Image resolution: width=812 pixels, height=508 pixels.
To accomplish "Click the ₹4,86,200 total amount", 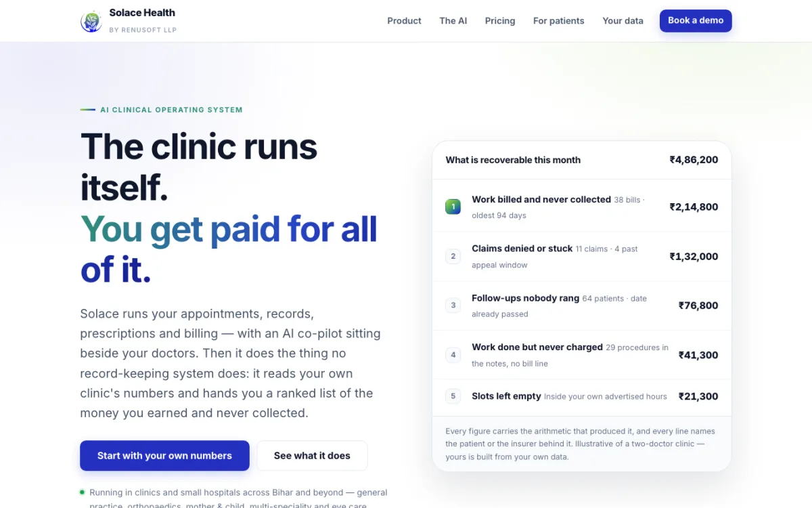I will tap(694, 160).
